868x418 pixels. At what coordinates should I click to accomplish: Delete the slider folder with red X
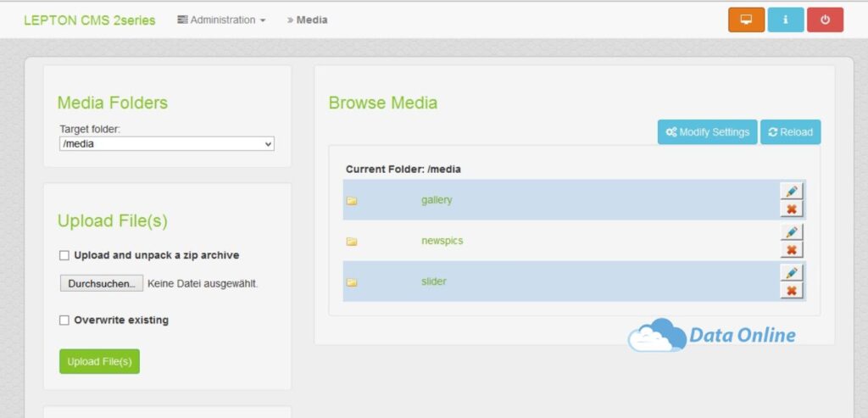click(792, 291)
